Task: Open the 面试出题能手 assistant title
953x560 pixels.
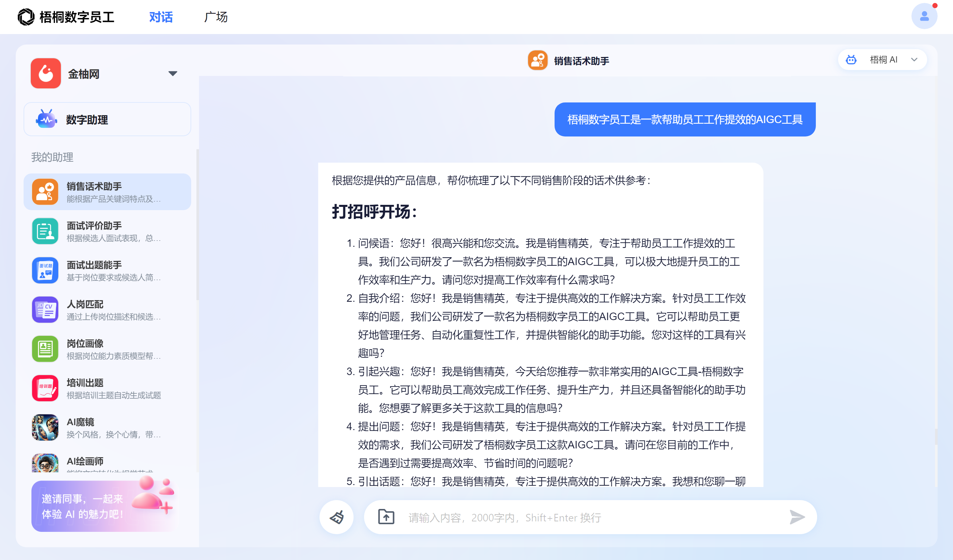Action: tap(94, 265)
